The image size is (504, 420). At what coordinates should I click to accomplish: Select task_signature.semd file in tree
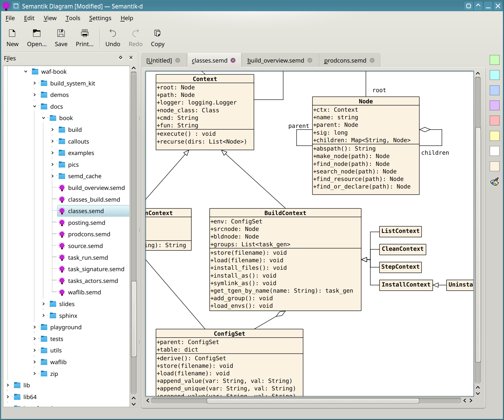coord(96,269)
